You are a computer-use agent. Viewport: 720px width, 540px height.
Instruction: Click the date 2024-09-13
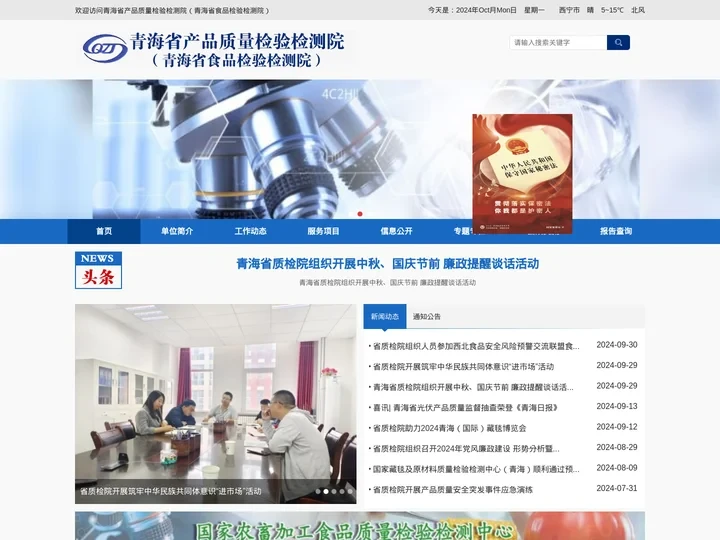(617, 406)
